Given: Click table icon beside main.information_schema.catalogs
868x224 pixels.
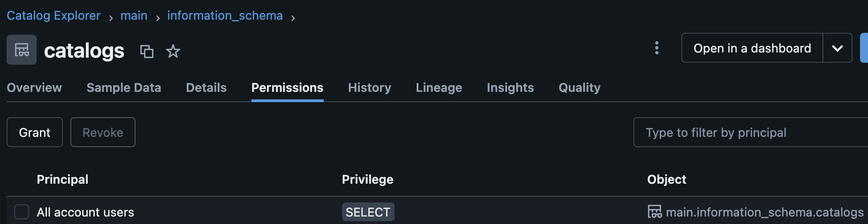Looking at the screenshot, I should coord(655,212).
